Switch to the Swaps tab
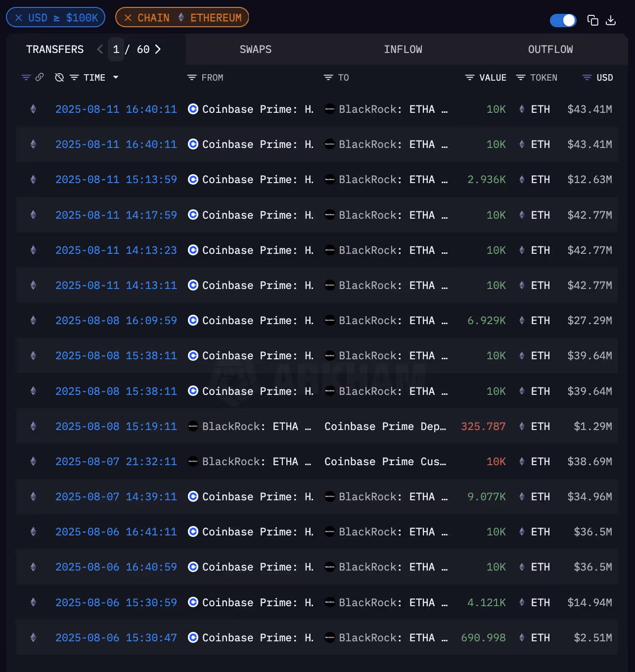Viewport: 635px width, 672px height. pyautogui.click(x=256, y=49)
